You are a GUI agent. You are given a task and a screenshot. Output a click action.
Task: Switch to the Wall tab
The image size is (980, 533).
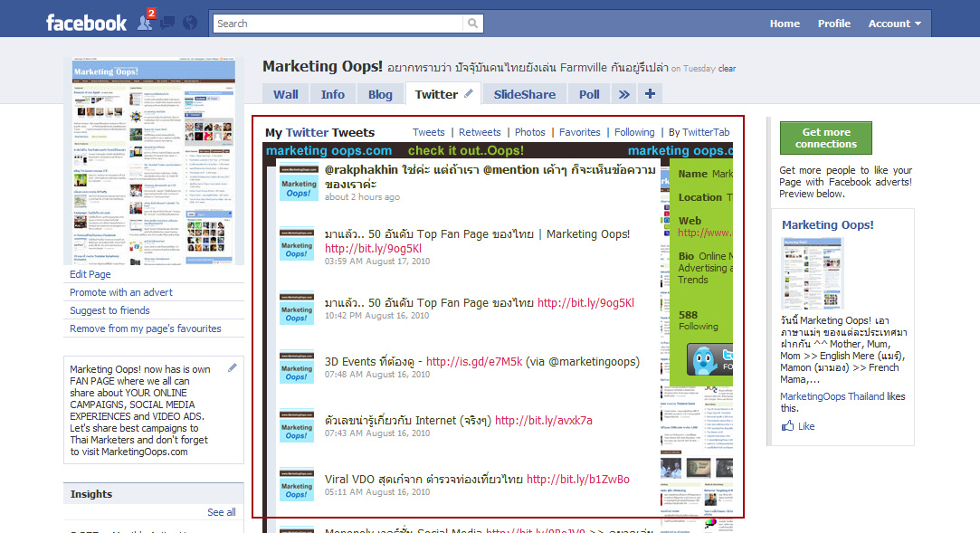[286, 94]
